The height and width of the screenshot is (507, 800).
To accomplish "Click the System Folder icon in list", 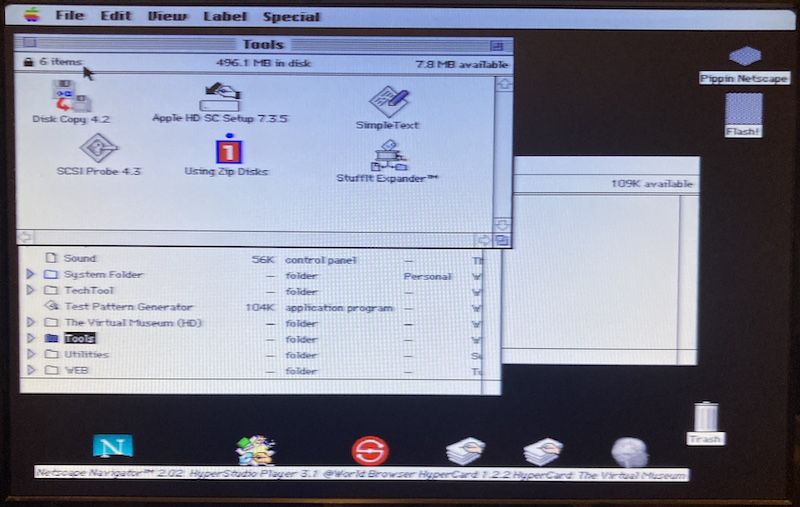I will click(51, 274).
